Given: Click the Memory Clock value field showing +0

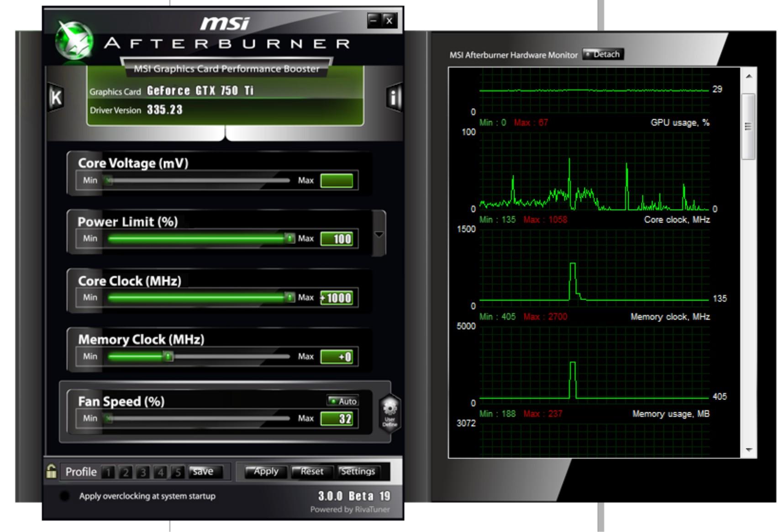Looking at the screenshot, I should pyautogui.click(x=337, y=357).
